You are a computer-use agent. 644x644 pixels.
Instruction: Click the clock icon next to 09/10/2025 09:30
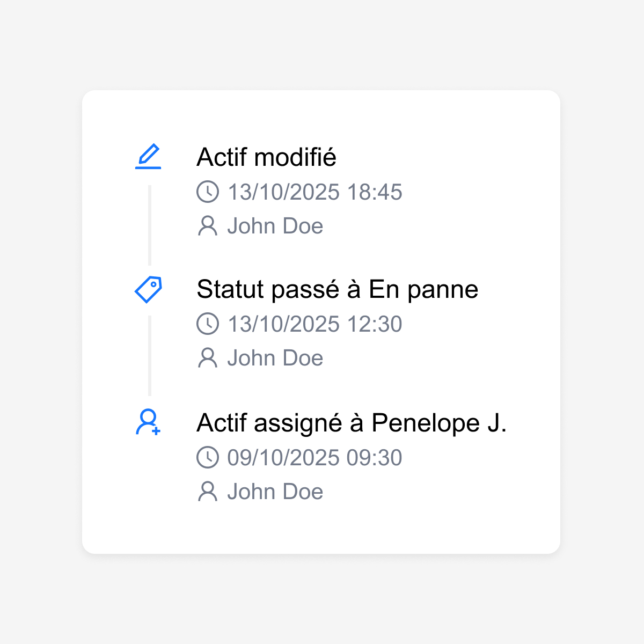click(x=208, y=457)
